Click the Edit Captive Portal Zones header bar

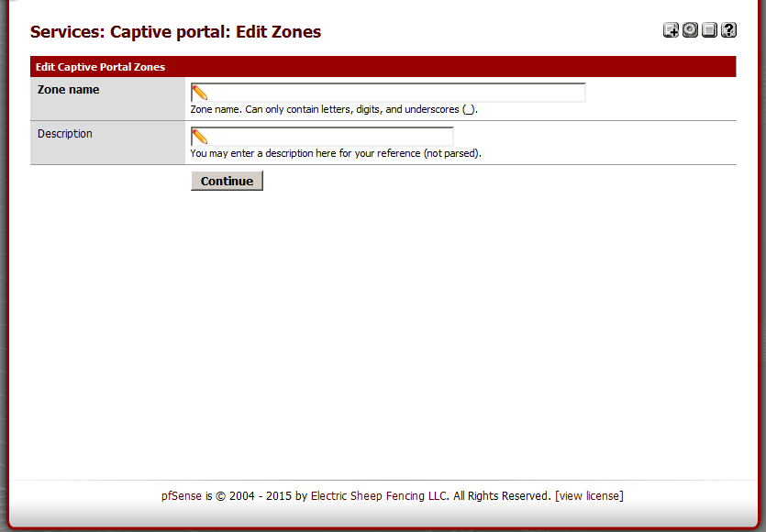tap(383, 67)
